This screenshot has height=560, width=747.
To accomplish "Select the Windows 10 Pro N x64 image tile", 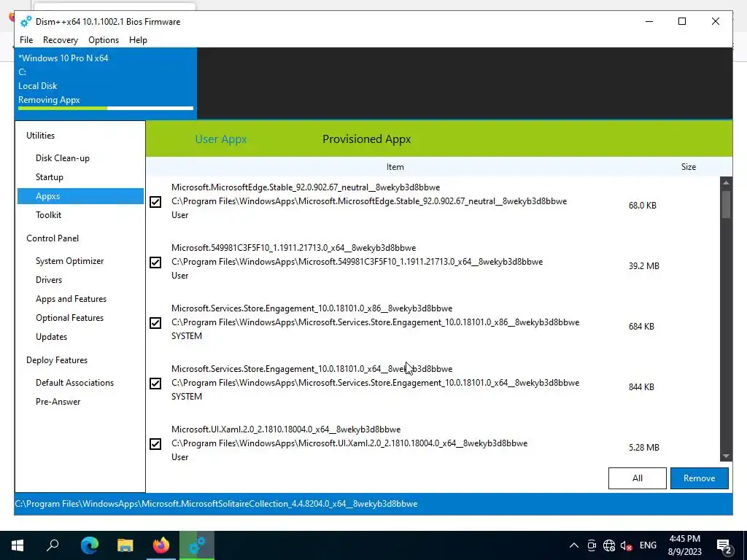I will pos(105,83).
